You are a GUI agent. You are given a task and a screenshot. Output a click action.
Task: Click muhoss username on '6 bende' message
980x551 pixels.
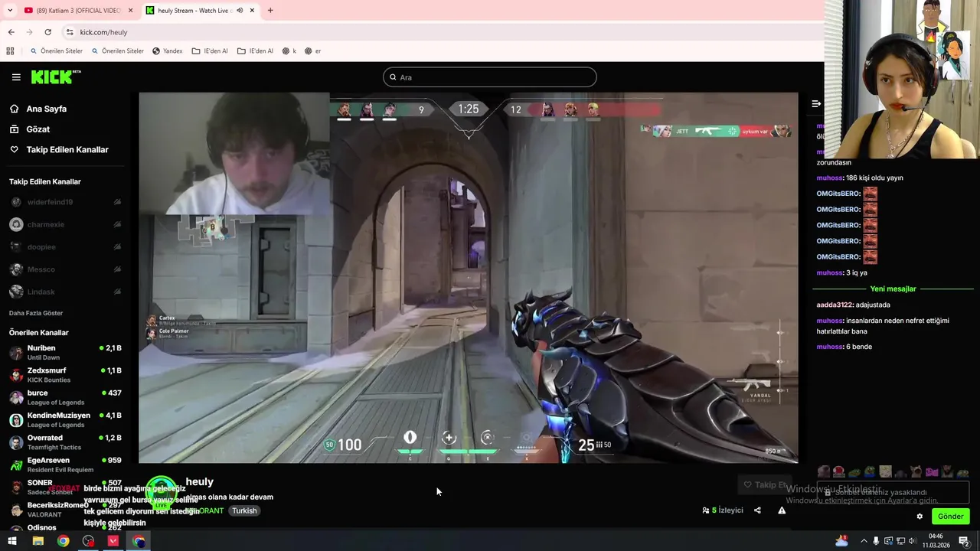tap(829, 347)
